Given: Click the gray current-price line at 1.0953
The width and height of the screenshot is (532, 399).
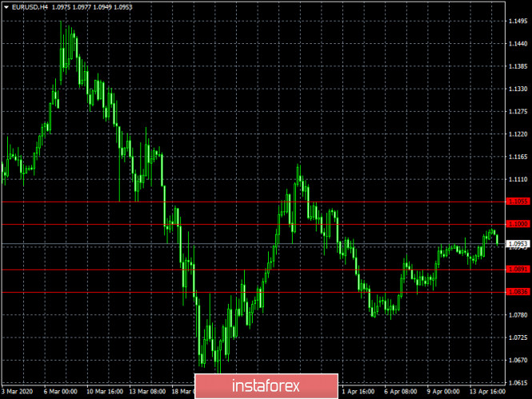Looking at the screenshot, I should 254,244.
